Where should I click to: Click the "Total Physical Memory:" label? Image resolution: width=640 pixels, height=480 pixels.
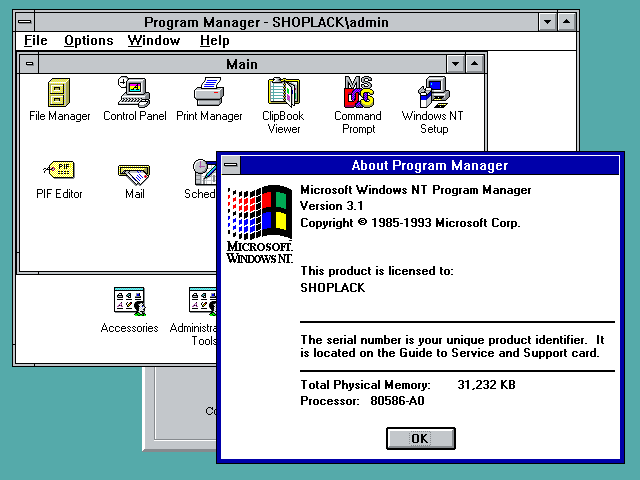365,385
